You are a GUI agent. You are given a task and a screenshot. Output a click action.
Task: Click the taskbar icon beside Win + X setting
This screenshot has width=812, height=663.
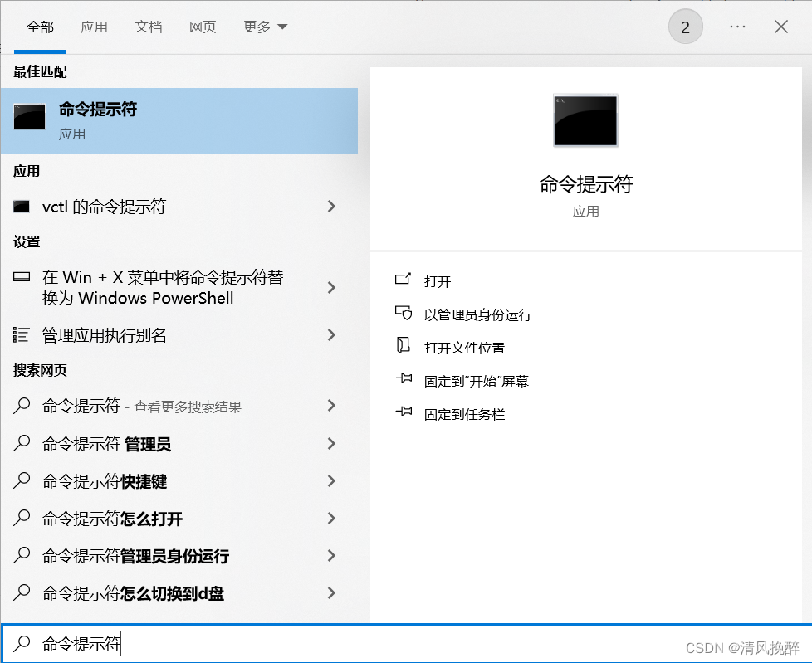pyautogui.click(x=22, y=277)
